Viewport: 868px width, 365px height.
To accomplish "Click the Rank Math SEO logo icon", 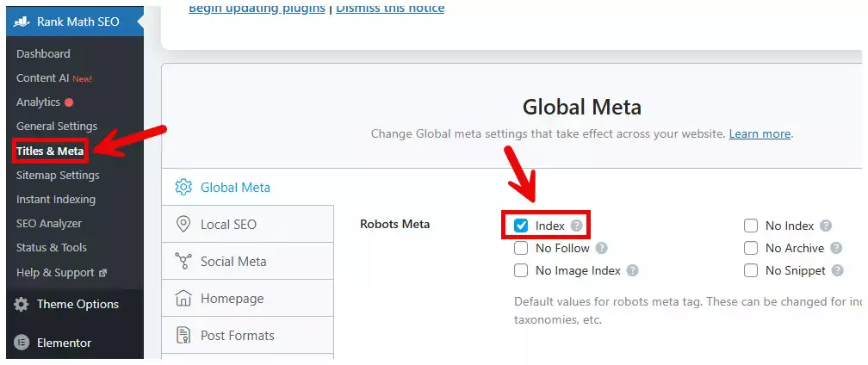I will 21,22.
